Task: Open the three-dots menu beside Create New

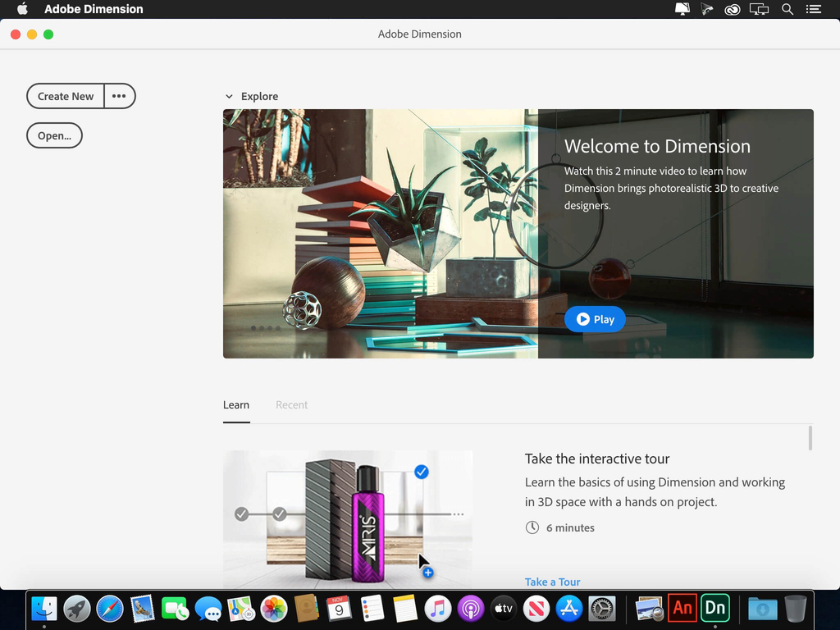Action: click(120, 96)
